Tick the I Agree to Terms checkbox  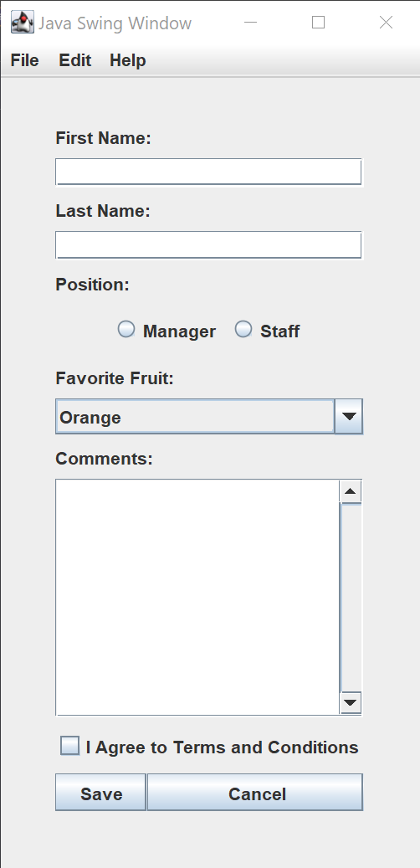point(69,746)
